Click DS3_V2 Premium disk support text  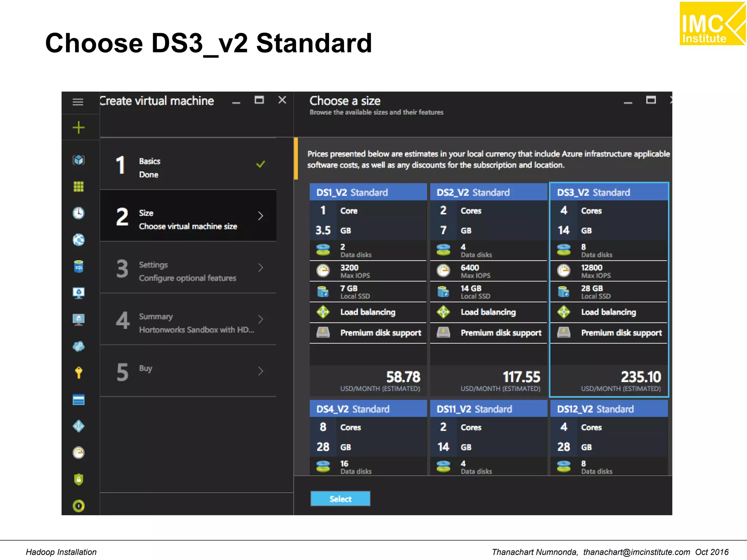(x=621, y=333)
